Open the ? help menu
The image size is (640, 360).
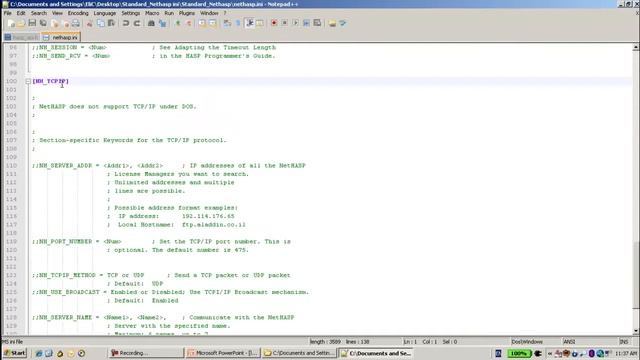[225, 13]
